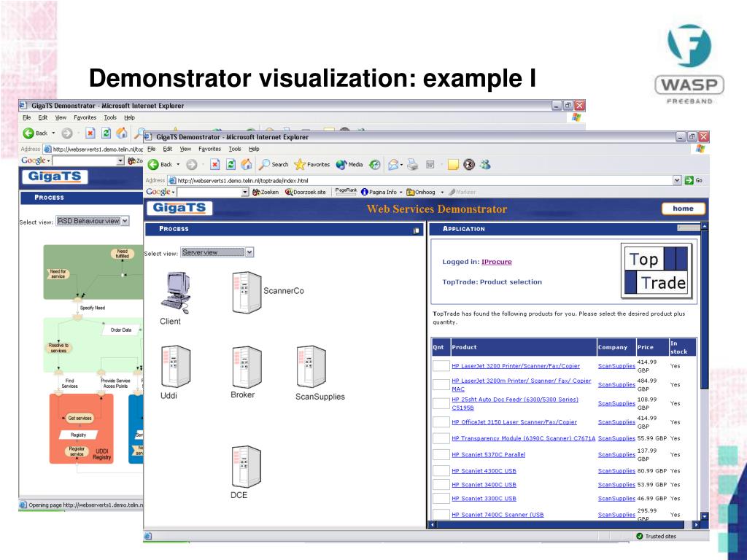This screenshot has width=747, height=560.
Task: Click the GigaTS logo in the front window
Action: click(179, 208)
